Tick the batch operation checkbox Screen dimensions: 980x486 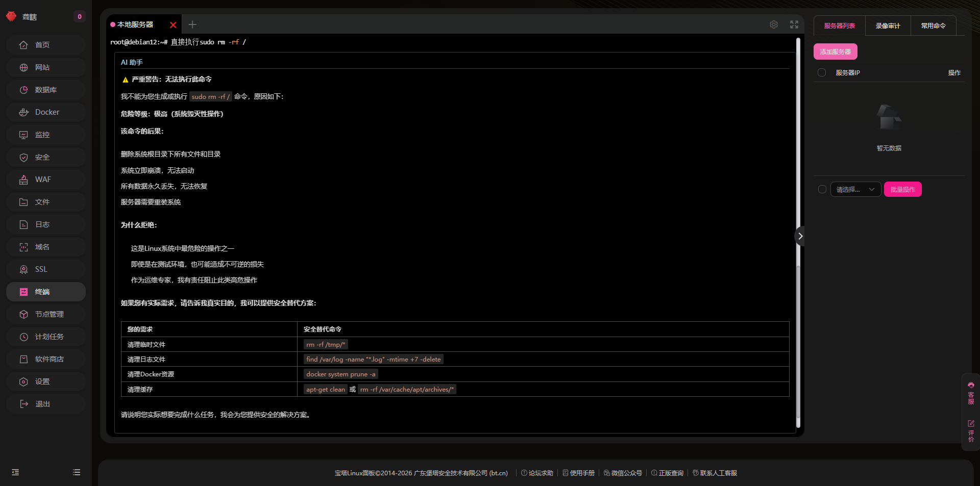(822, 189)
